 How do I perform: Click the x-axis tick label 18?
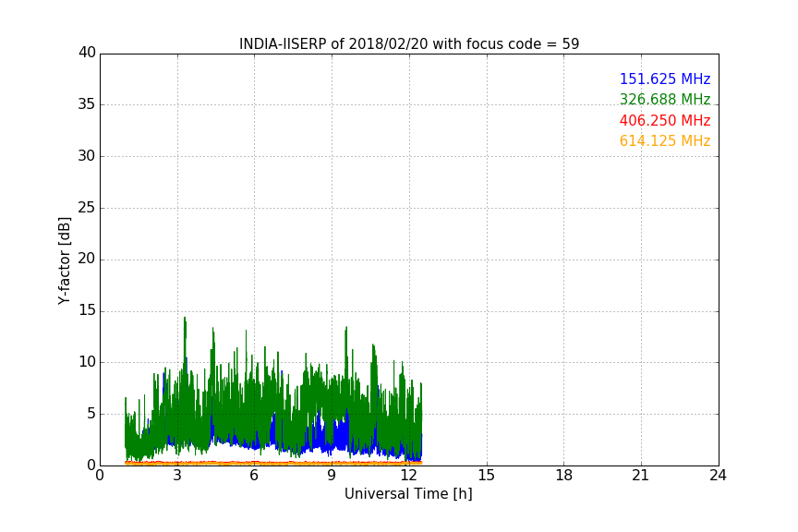[x=563, y=476]
